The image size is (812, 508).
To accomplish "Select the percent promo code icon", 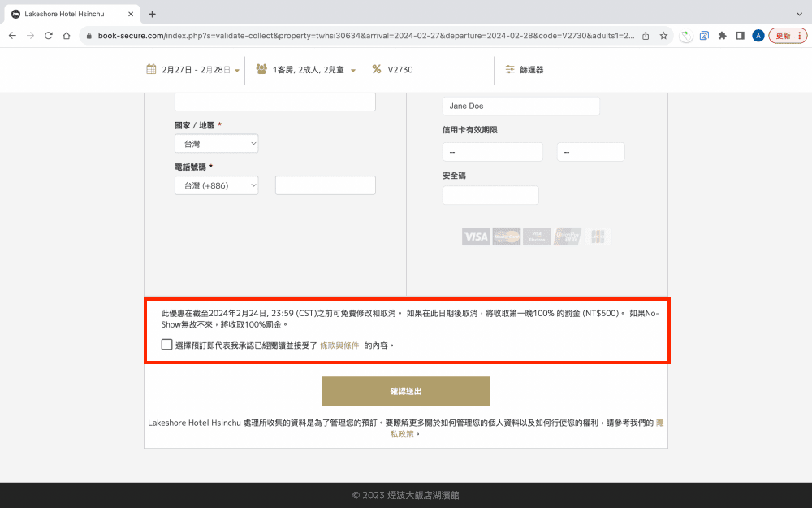I will (x=378, y=69).
